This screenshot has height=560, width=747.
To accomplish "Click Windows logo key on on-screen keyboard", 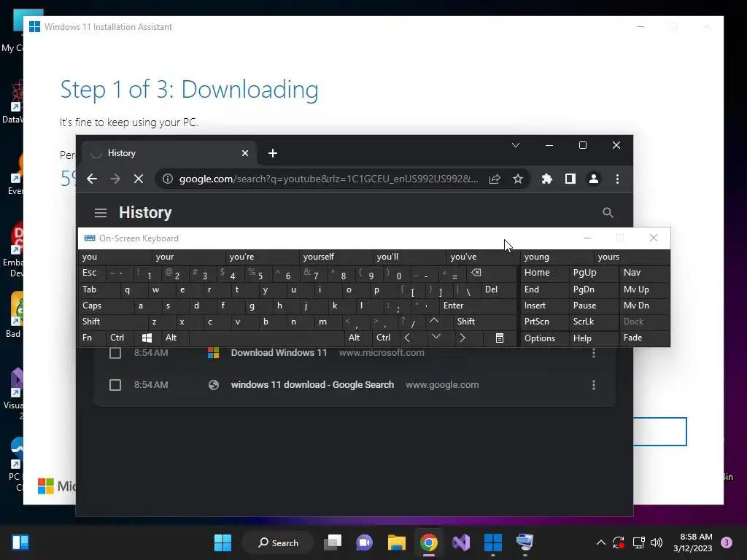I will point(147,338).
